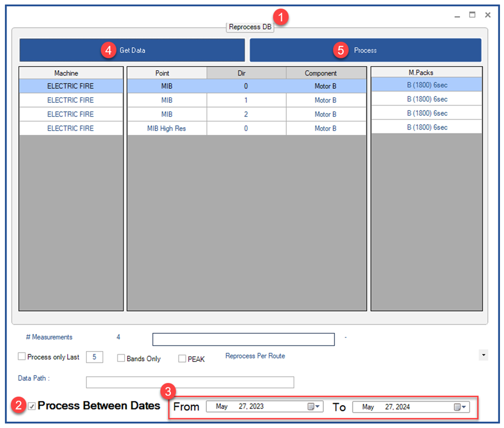The image size is (504, 428).
Task: Click Motor B in the highlighted MIB row
Action: 326,86
